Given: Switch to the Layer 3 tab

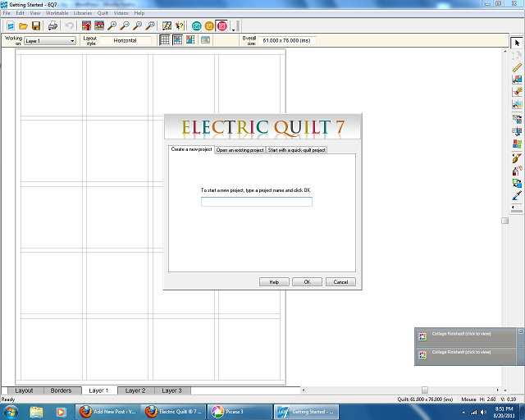Looking at the screenshot, I should (x=171, y=390).
